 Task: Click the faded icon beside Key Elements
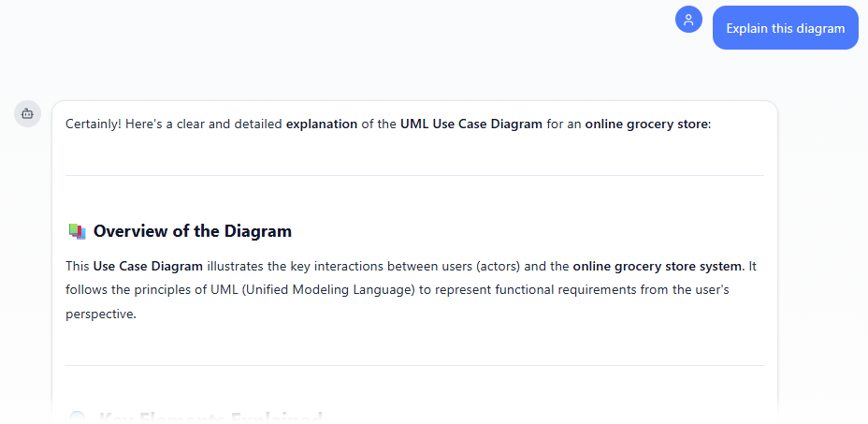78,417
